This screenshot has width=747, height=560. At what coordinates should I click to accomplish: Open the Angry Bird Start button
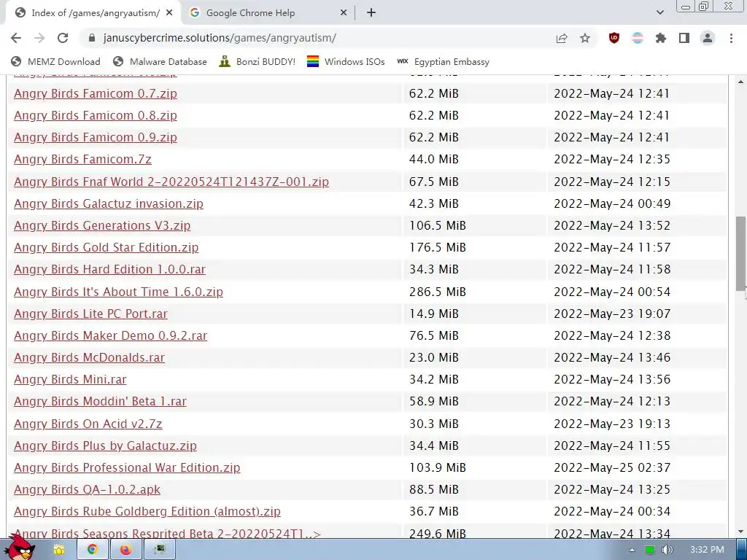[20, 548]
